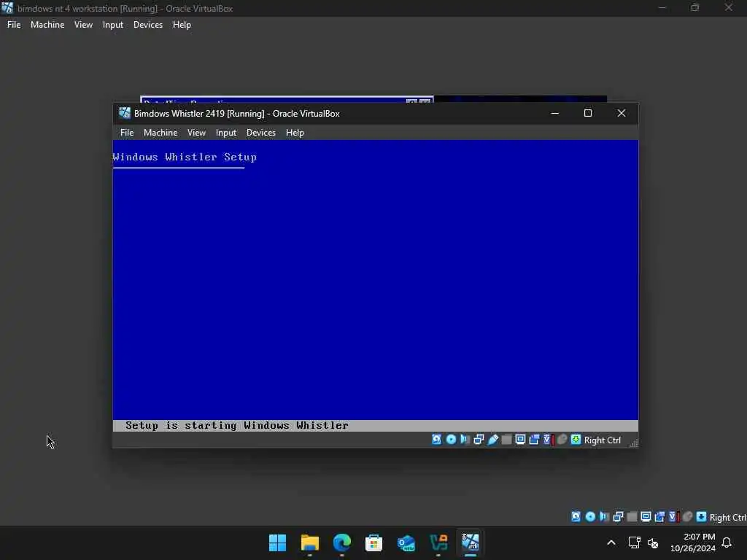Open Help menu in bimdows nt 4 window

coord(182,25)
